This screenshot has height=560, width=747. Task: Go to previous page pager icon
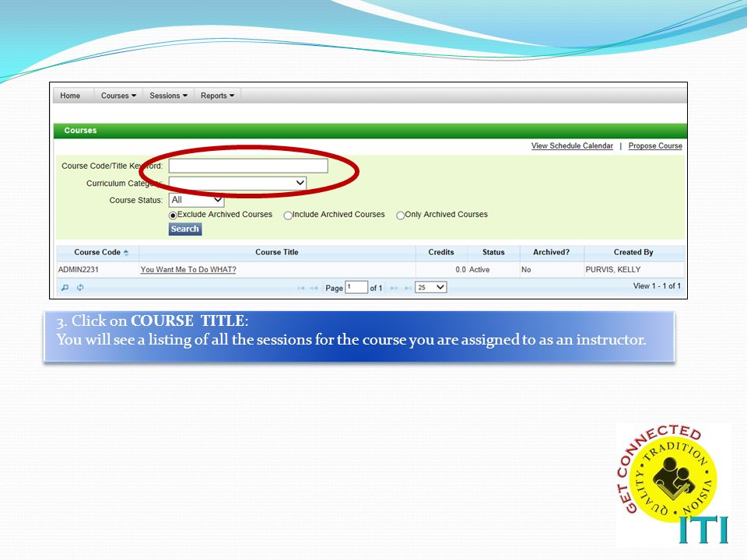(x=314, y=288)
